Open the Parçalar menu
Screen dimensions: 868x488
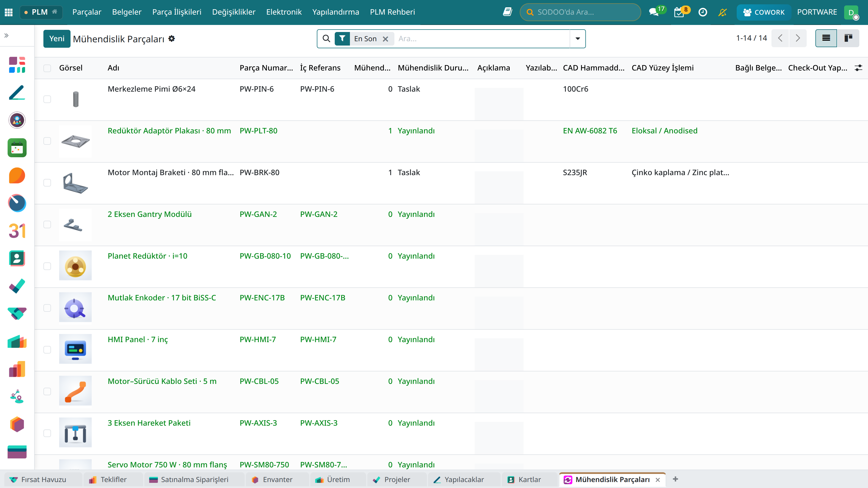coord(87,12)
